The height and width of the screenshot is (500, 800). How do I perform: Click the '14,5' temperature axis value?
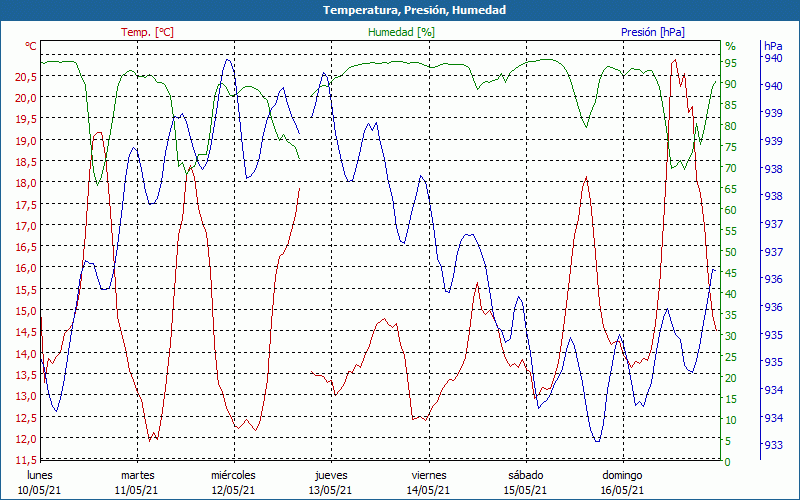pos(26,332)
